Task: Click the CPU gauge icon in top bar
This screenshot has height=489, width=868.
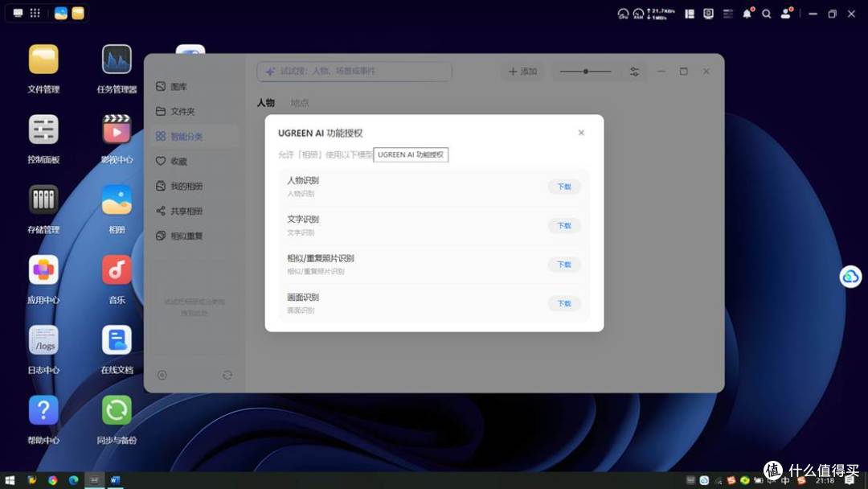Action: coord(624,14)
